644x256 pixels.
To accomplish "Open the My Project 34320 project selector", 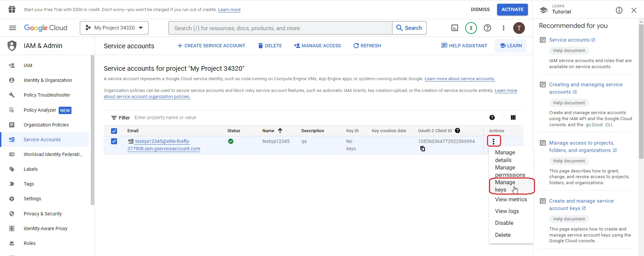I will 114,28.
